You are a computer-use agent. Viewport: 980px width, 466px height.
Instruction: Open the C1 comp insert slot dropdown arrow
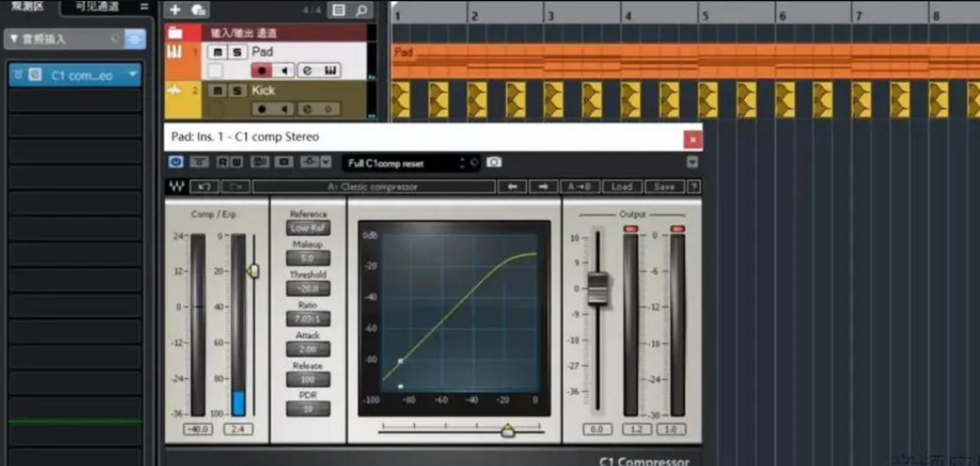pos(132,75)
